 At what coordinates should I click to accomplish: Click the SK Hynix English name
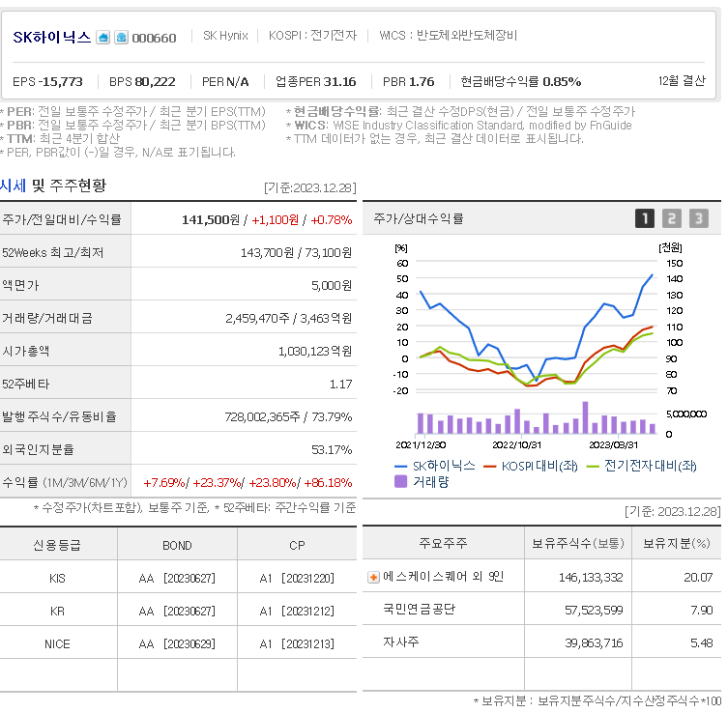click(x=225, y=35)
